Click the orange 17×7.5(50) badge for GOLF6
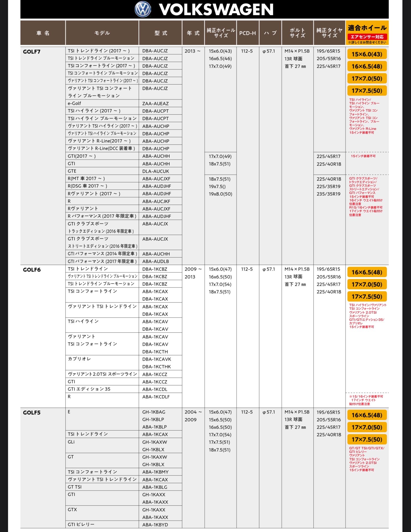The image size is (411, 532). point(367,297)
